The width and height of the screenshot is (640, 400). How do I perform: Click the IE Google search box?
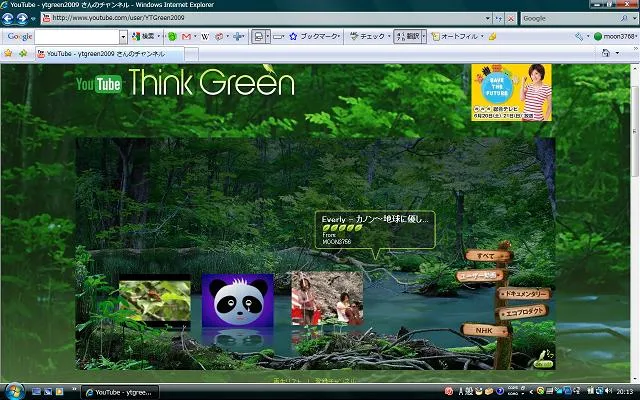coord(569,18)
